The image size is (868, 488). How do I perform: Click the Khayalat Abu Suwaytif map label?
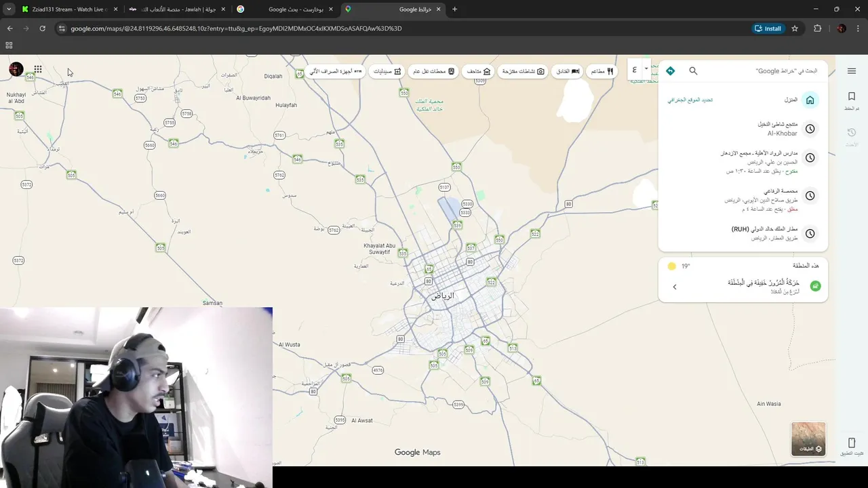[380, 249]
